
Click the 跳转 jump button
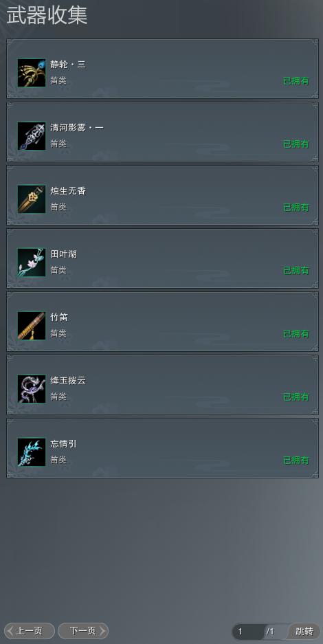[304, 631]
